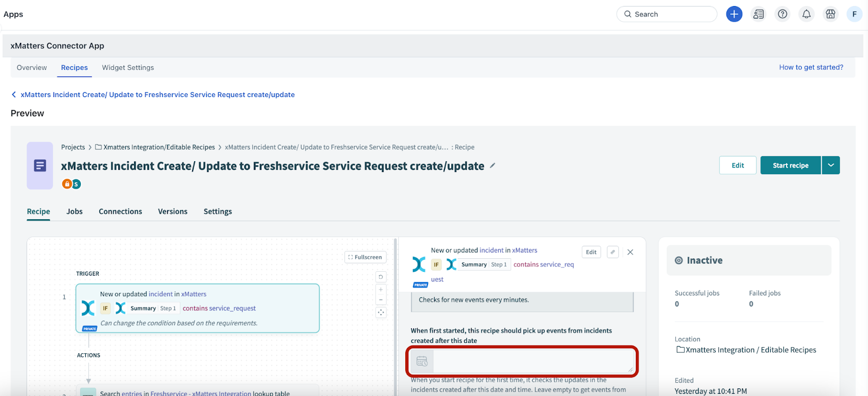The image size is (868, 396).
Task: Click the blue plus create button
Action: 734,14
